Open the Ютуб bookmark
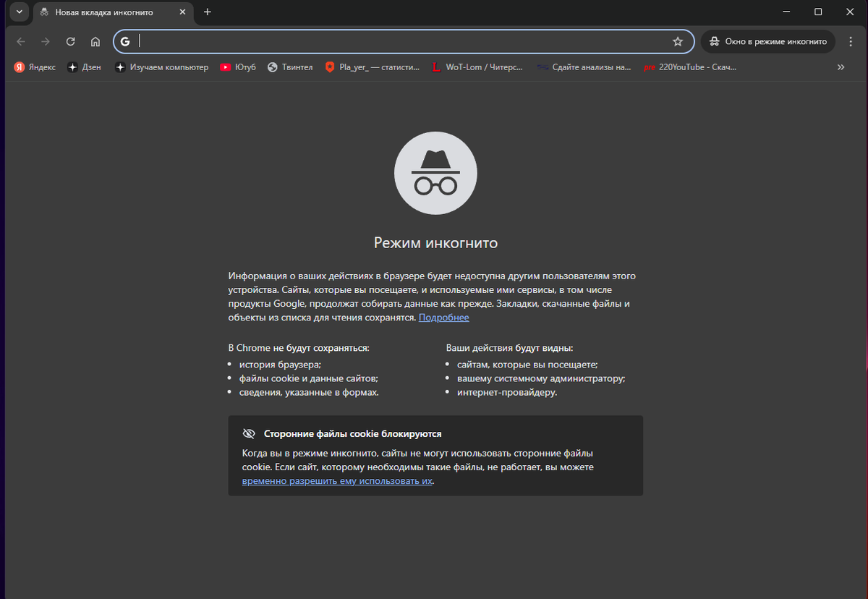Screen dimensions: 868x599 click(x=238, y=67)
